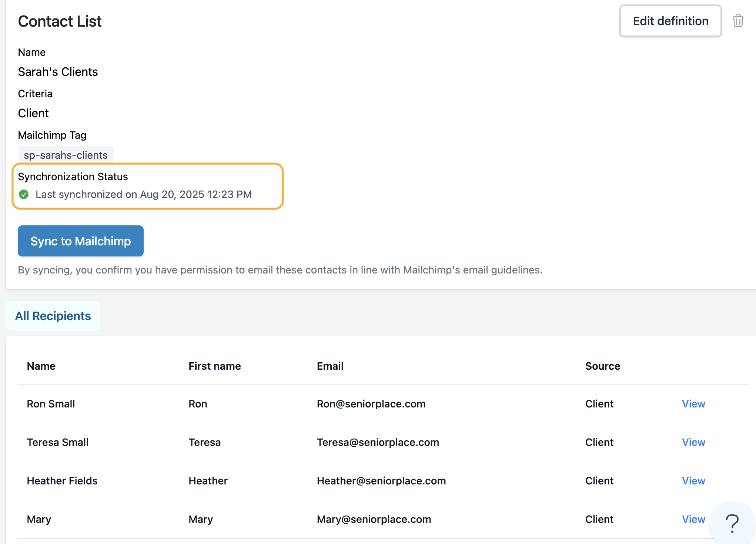The height and width of the screenshot is (544, 756).
Task: Click first name cell Teresa
Action: [x=205, y=442]
